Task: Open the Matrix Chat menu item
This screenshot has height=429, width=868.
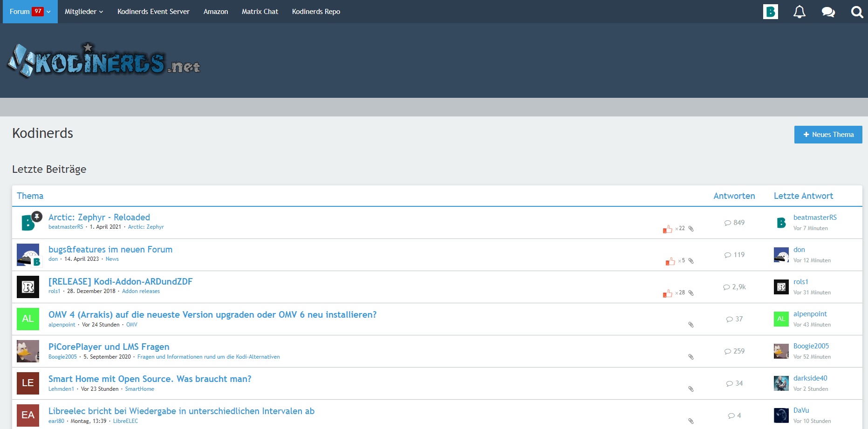Action: click(260, 12)
